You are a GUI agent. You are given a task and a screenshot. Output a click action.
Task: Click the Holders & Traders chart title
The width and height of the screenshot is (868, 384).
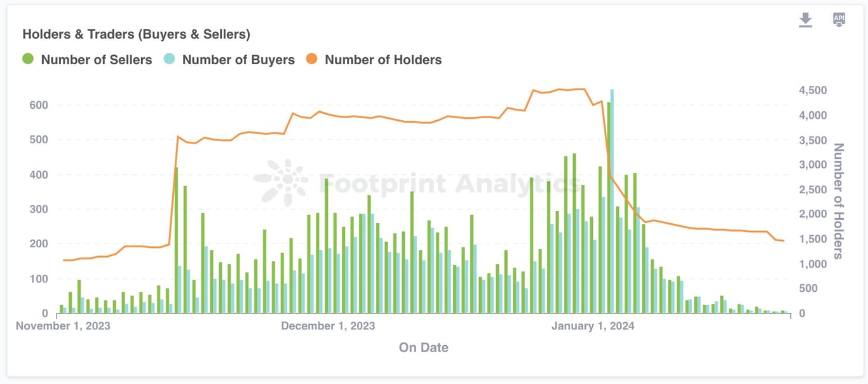point(136,34)
